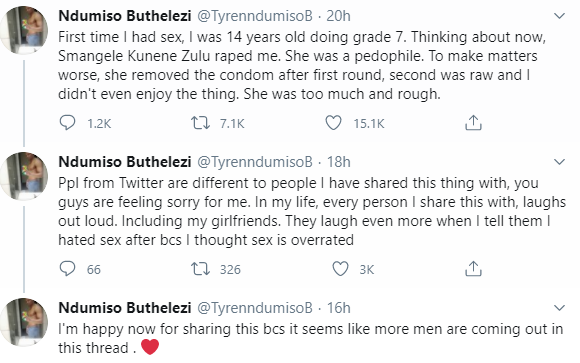Share the second tweet via upload icon
This screenshot has height=363, width=580.
[x=473, y=269]
